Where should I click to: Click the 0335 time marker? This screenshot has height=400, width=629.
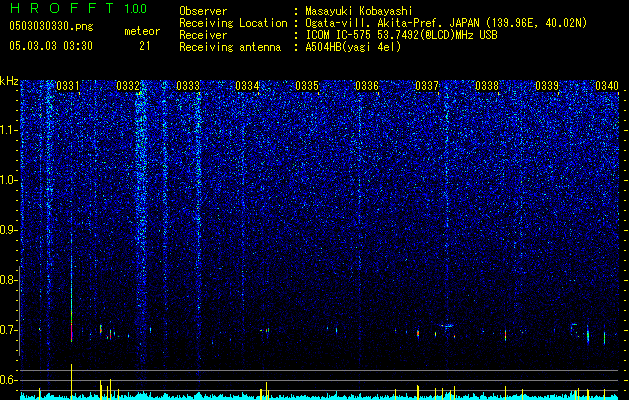click(307, 86)
